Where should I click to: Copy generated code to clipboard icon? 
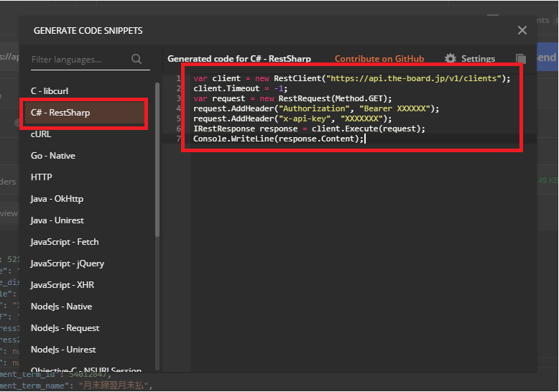[x=521, y=59]
